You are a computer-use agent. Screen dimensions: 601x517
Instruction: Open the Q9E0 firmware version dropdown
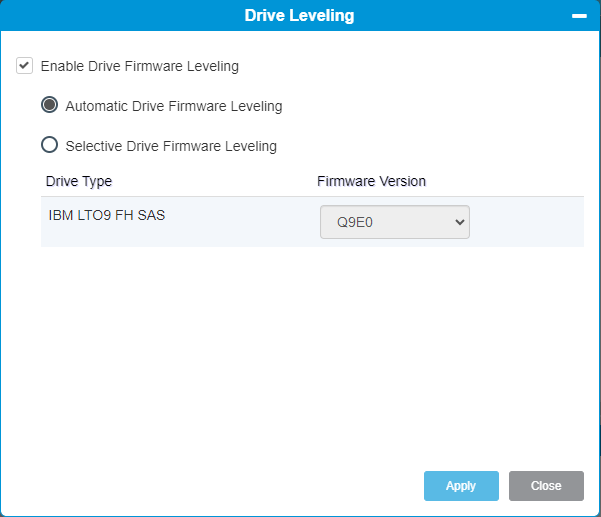click(395, 222)
